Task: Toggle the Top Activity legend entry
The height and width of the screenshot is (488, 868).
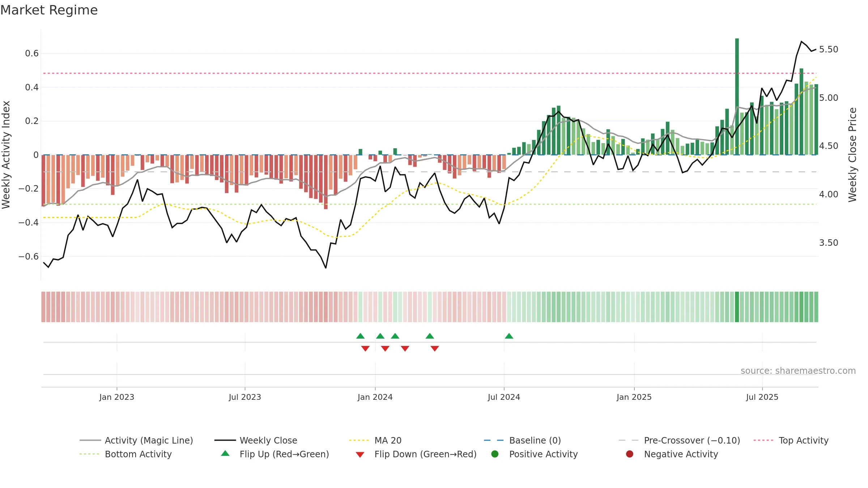Action: click(x=791, y=440)
